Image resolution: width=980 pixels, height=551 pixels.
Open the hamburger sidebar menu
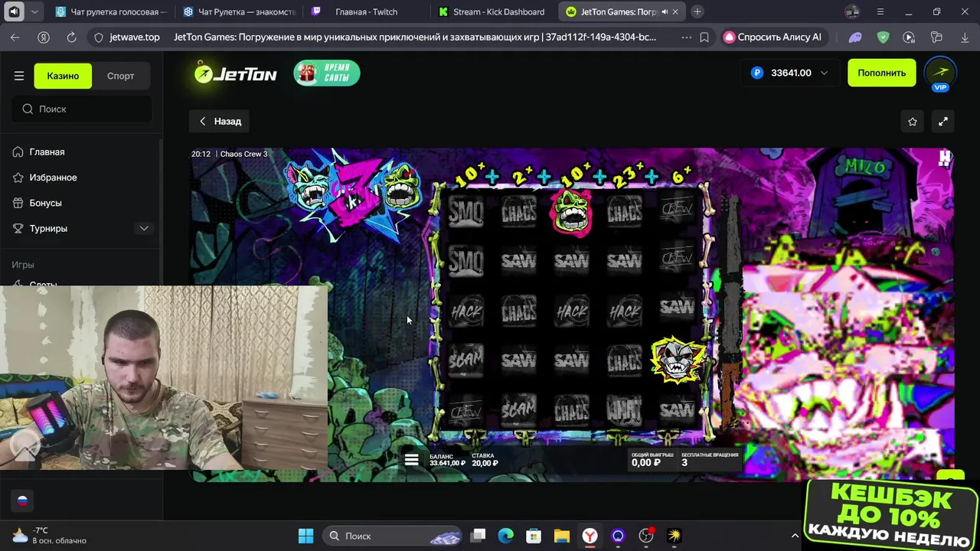click(x=19, y=76)
